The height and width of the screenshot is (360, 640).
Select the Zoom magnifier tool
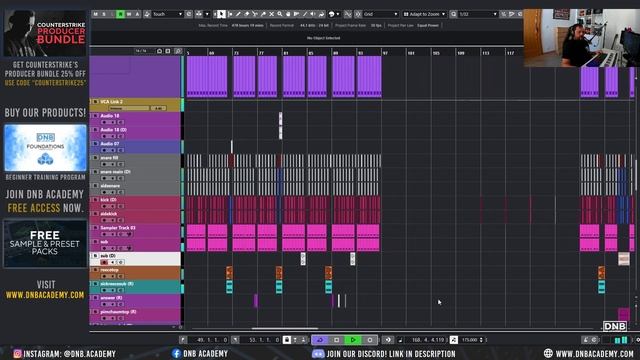pyautogui.click(x=280, y=14)
